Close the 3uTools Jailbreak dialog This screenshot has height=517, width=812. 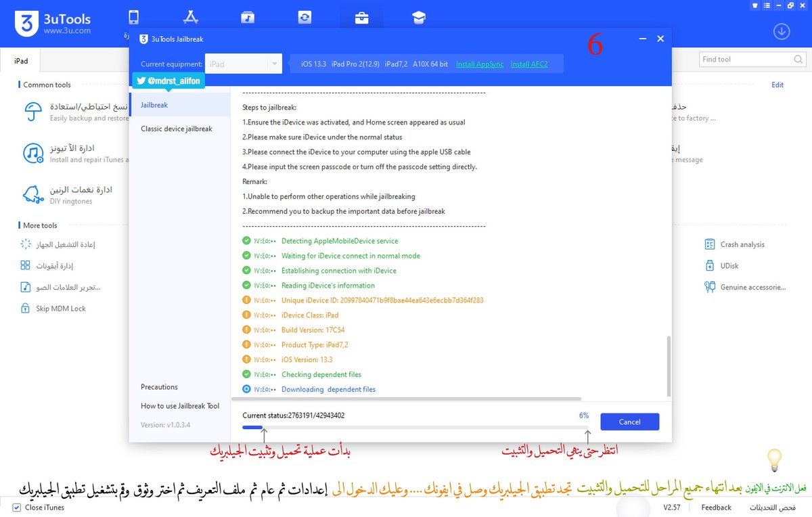pyautogui.click(x=660, y=39)
